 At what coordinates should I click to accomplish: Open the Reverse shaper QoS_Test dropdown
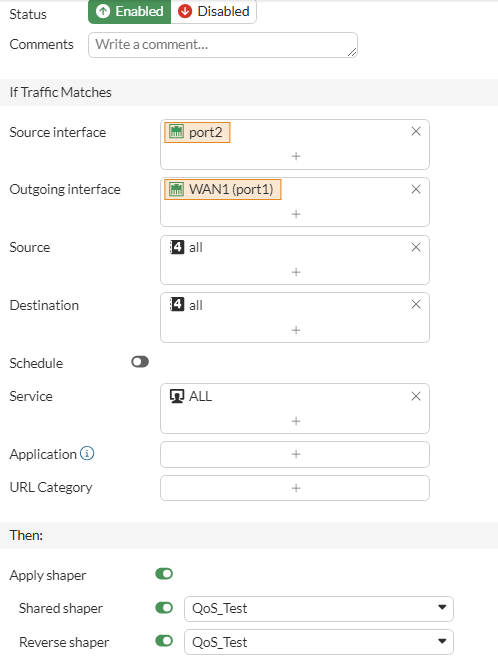(x=319, y=642)
